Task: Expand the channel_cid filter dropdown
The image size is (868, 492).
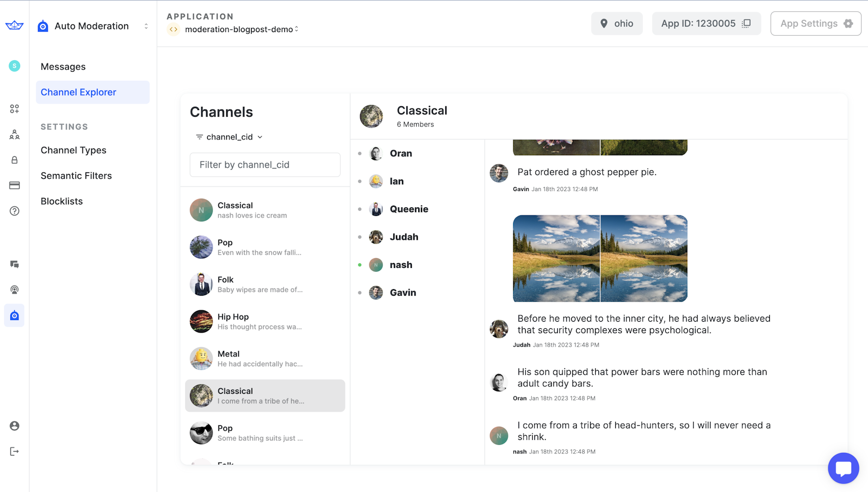Action: click(x=229, y=137)
